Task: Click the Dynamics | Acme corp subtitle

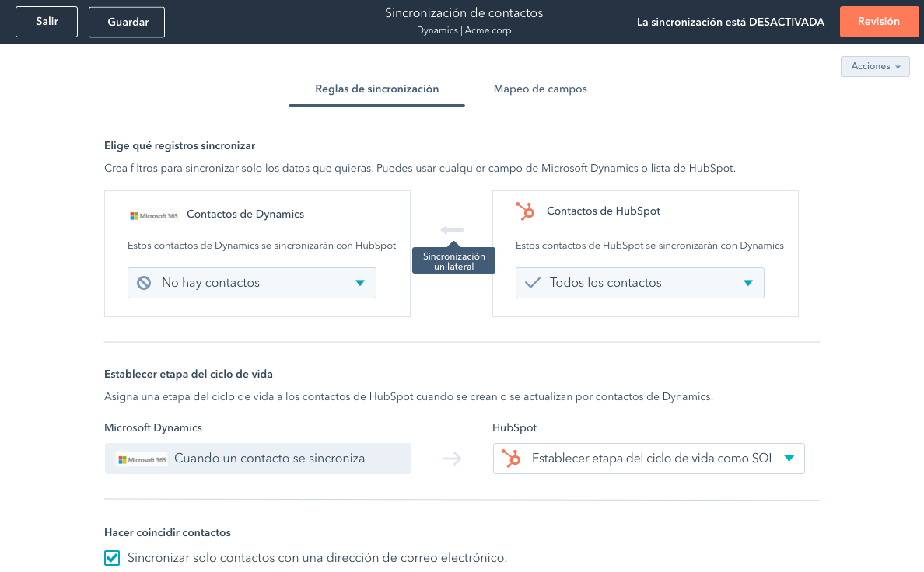Action: coord(464,30)
